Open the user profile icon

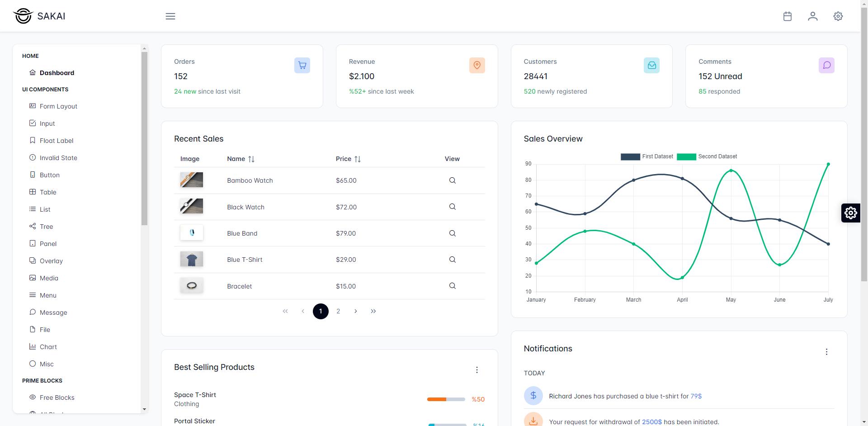tap(812, 16)
